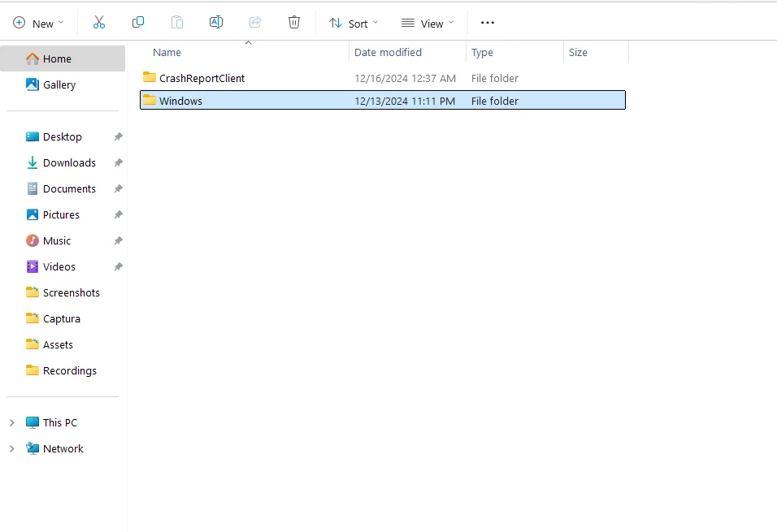Open the Sort options dropdown
Viewport: 777px width, 532px height.
(x=354, y=24)
